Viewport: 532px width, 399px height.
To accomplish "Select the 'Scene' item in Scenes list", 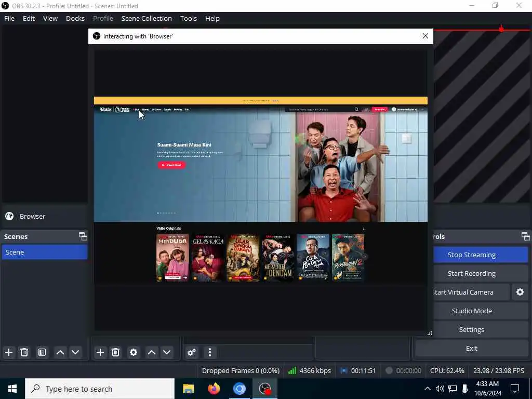I will coord(45,252).
